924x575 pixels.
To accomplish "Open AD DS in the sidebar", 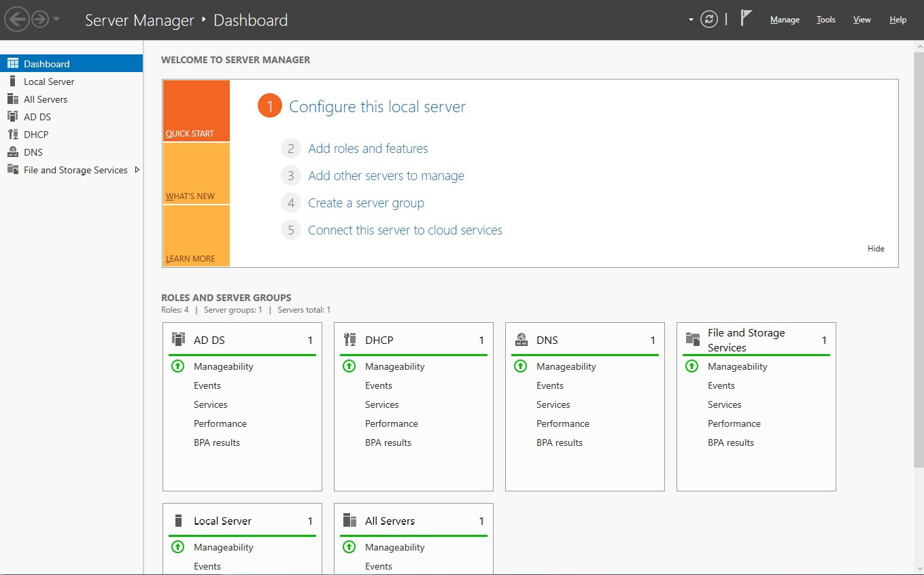I will coord(71,116).
